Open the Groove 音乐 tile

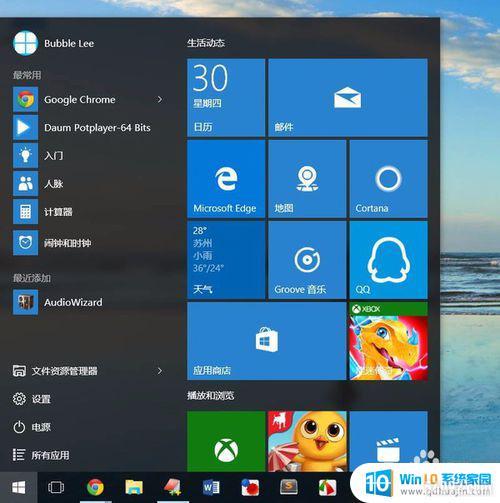pos(307,260)
